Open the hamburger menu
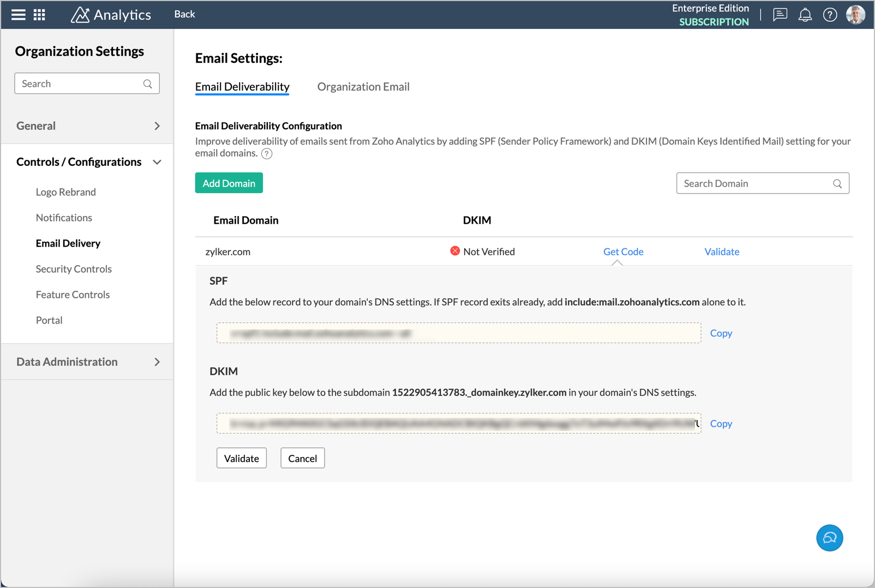The width and height of the screenshot is (875, 588). (19, 15)
